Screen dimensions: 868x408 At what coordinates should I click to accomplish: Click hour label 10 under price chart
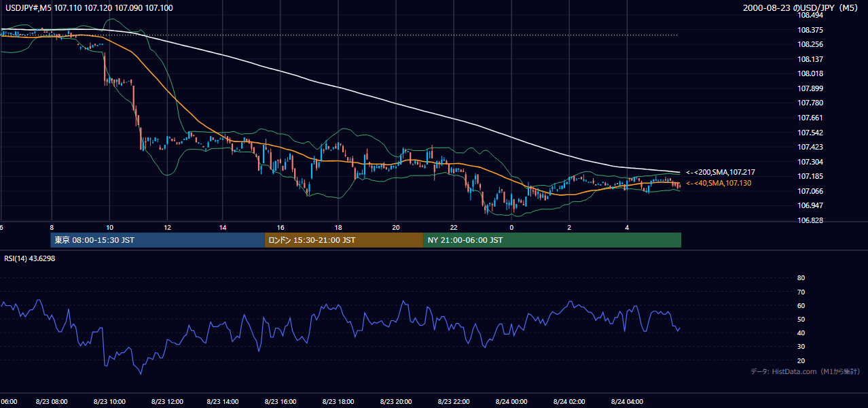tap(109, 228)
